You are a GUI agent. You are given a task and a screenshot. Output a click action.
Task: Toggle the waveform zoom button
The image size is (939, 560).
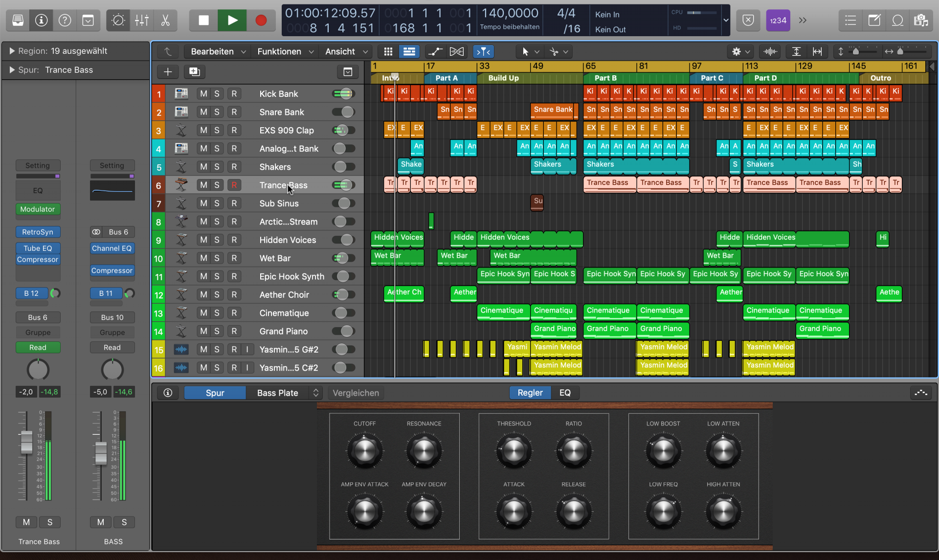(x=770, y=51)
